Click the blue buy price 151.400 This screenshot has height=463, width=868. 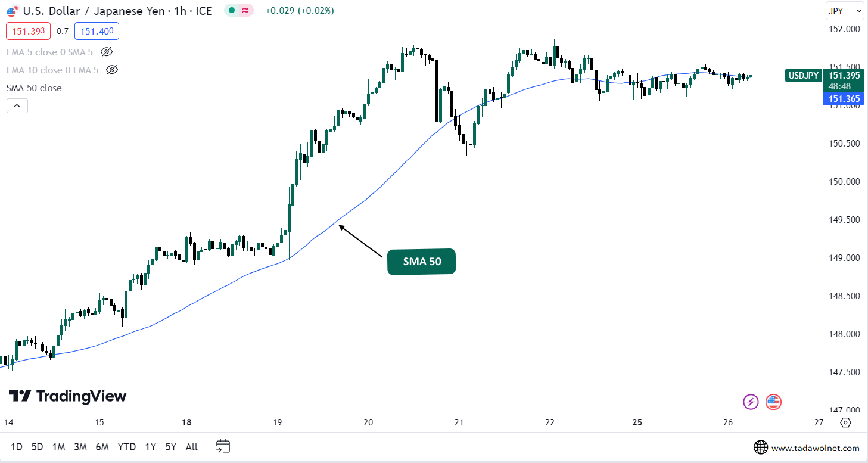(x=97, y=31)
